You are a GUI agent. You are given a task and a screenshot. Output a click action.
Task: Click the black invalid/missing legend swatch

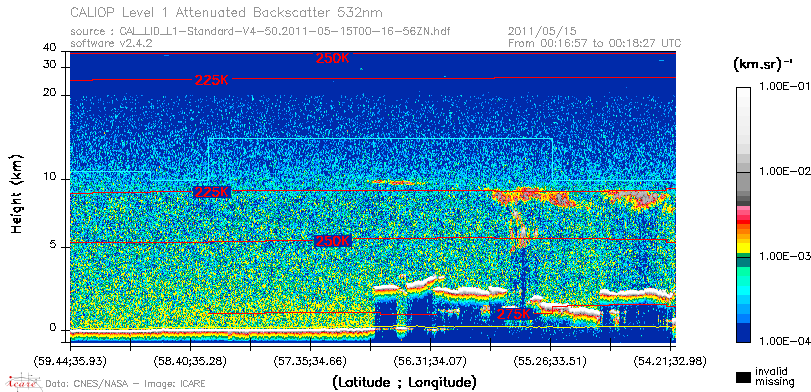pos(744,378)
